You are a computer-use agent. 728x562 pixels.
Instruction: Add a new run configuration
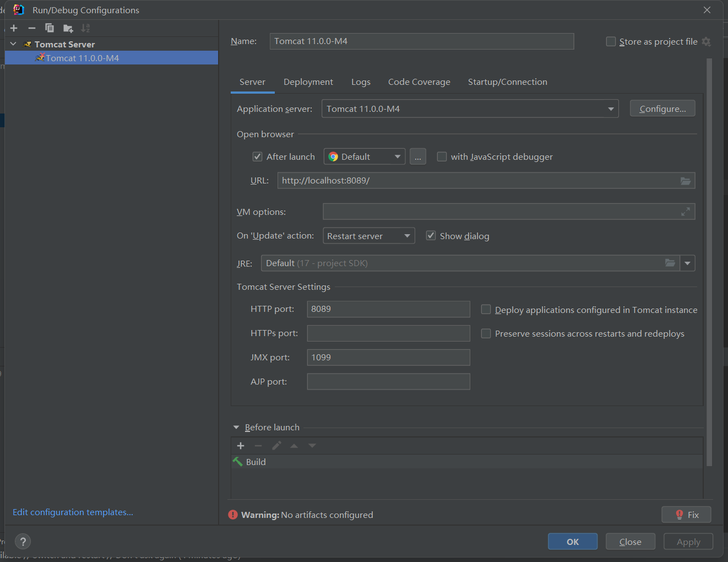pos(14,28)
